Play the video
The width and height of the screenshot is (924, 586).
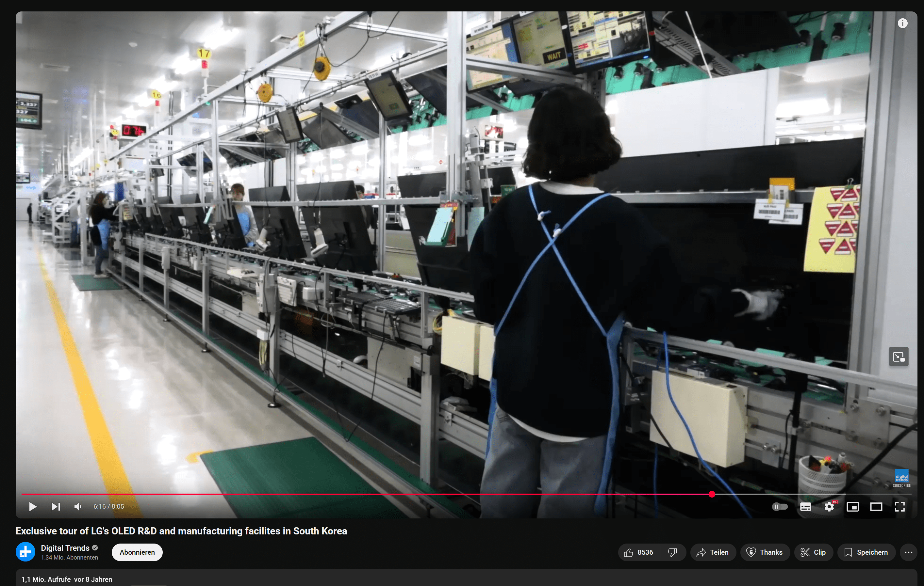click(x=33, y=507)
